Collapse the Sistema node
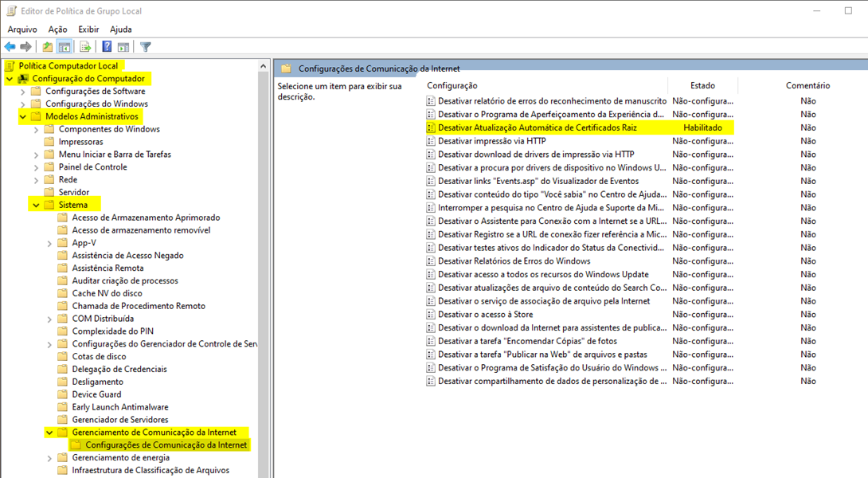The width and height of the screenshot is (868, 478). coord(36,205)
